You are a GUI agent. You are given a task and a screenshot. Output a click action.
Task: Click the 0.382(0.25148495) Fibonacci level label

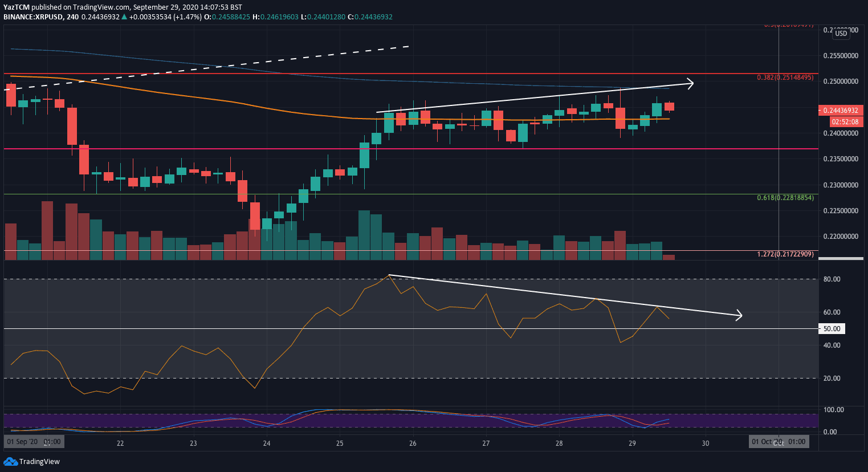pyautogui.click(x=785, y=78)
